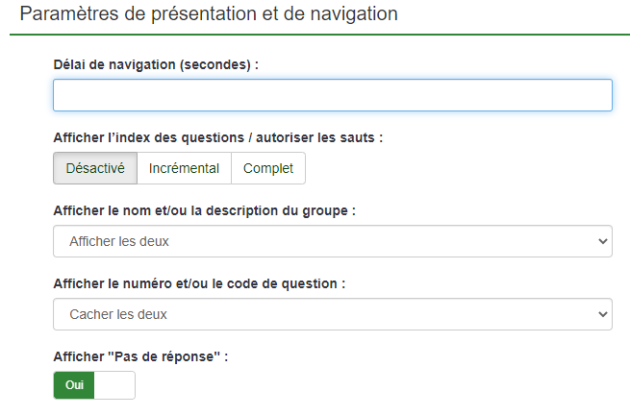Open the 'Afficher les deux' dropdown
This screenshot has height=416, width=630.
(333, 241)
